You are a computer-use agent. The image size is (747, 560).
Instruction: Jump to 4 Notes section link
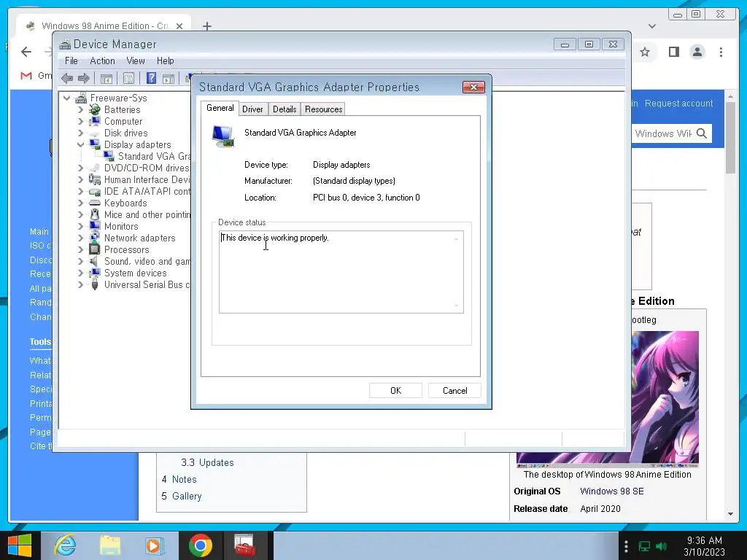pyautogui.click(x=179, y=479)
